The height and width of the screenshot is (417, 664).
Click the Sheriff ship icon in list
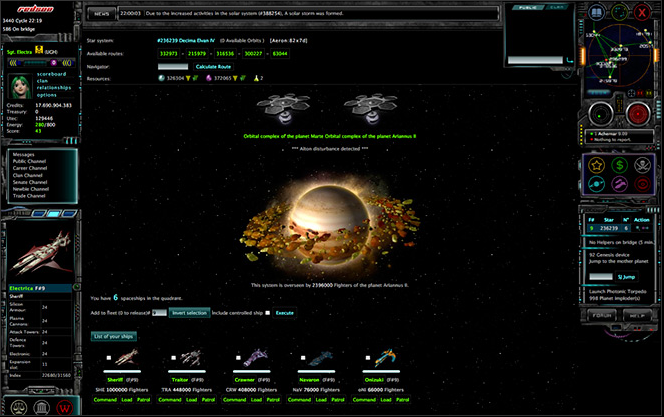point(127,358)
